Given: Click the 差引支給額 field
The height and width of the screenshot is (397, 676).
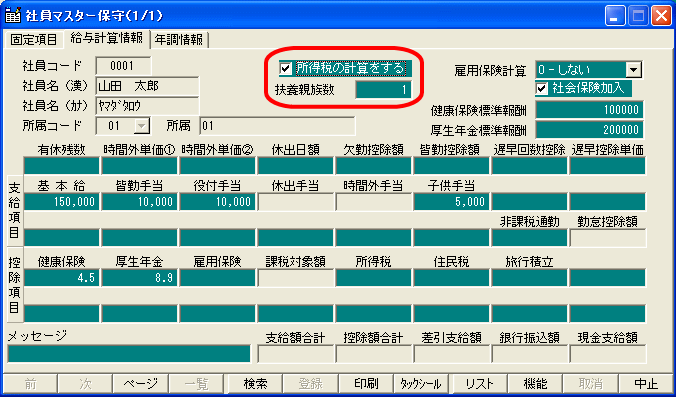Looking at the screenshot, I should 451,353.
